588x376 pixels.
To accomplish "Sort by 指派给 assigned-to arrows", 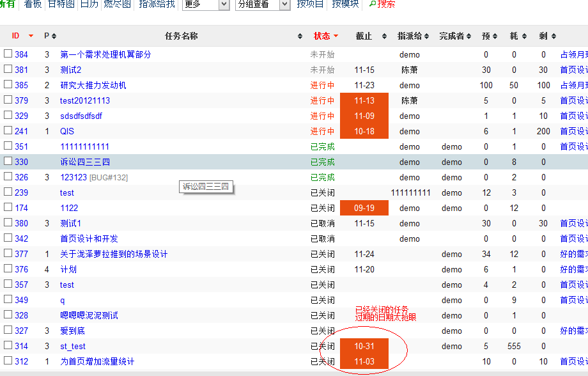I will [434, 36].
